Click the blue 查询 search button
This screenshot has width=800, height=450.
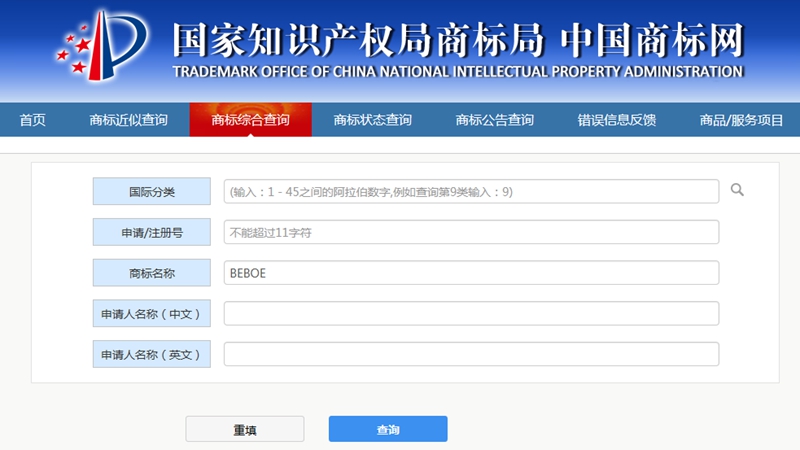point(388,429)
